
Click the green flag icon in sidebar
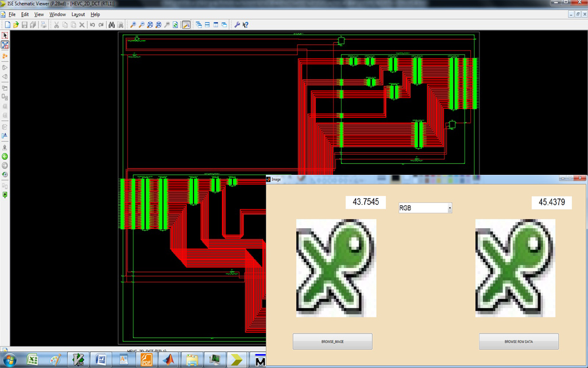[5, 195]
